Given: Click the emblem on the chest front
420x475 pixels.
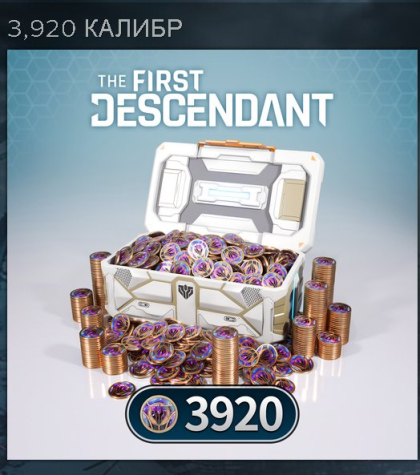Looking at the screenshot, I should [x=183, y=289].
